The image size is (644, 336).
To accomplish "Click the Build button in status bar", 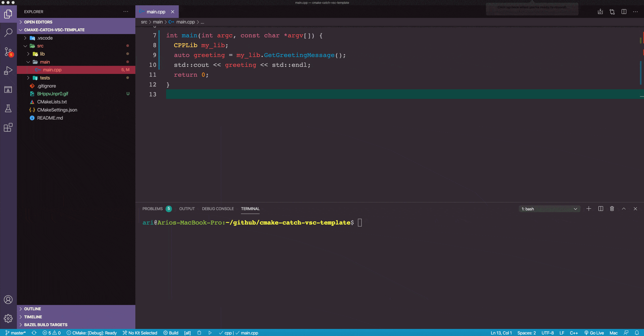I will (x=171, y=333).
